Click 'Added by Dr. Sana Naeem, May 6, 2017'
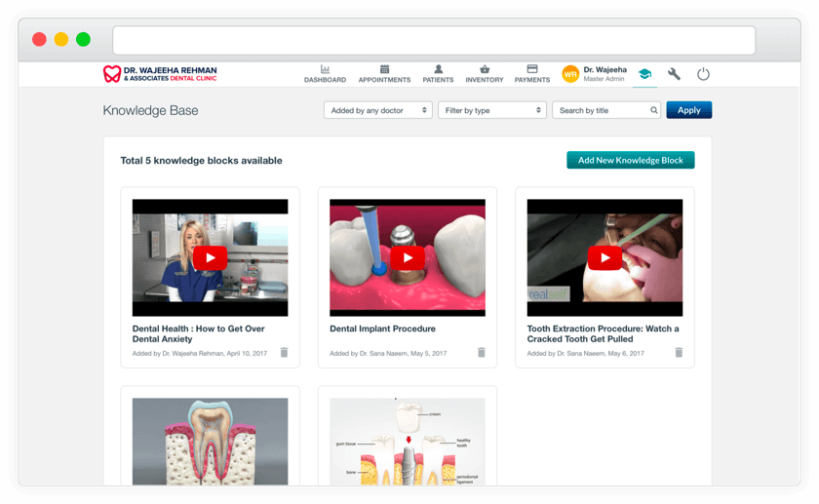819x504 pixels. pos(586,354)
